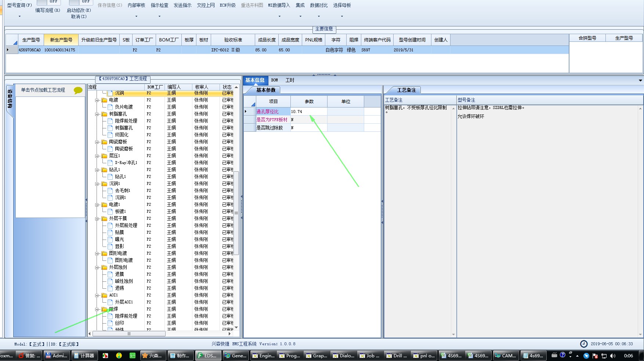Open the 计算器 taskbar button
Viewport: 644px width, 361px height.
pyautogui.click(x=84, y=355)
